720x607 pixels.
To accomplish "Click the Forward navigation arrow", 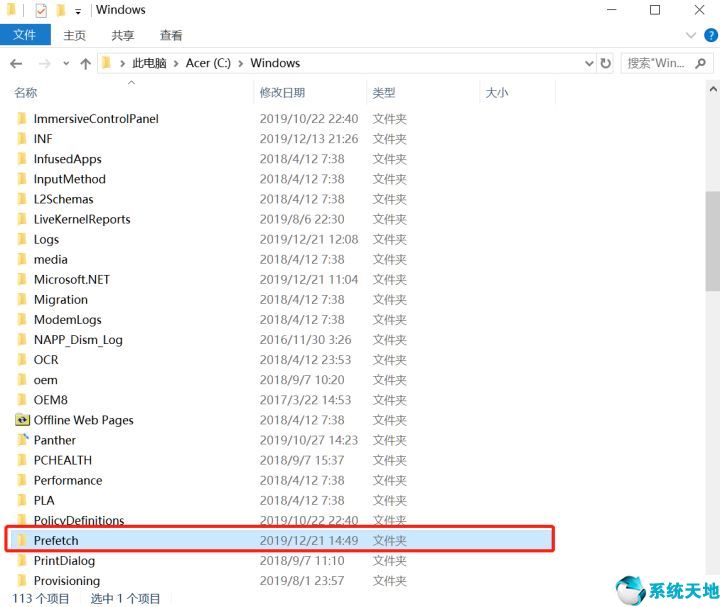I will 44,63.
